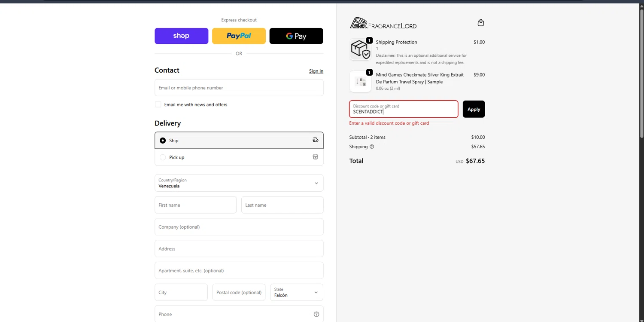Pay with Shop Pay express button
This screenshot has height=322, width=644.
pos(181,36)
